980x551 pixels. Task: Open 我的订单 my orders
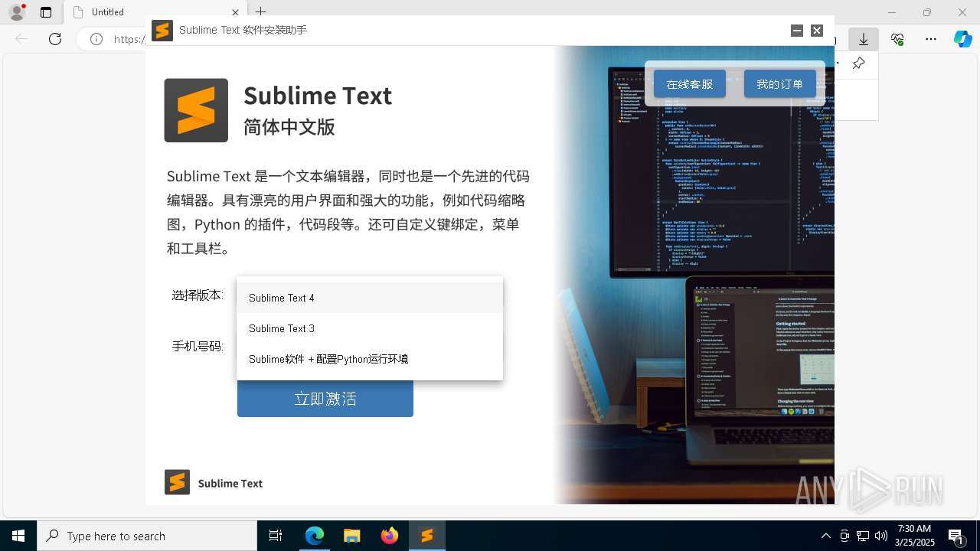click(x=779, y=84)
